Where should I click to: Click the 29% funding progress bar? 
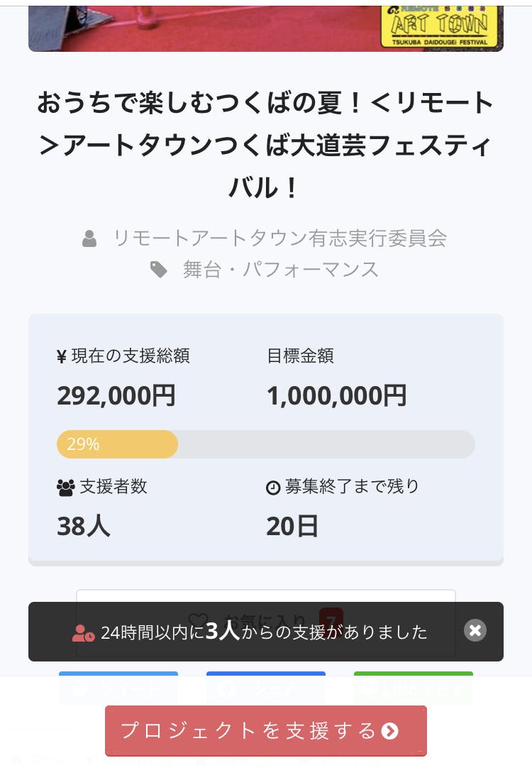tap(265, 444)
